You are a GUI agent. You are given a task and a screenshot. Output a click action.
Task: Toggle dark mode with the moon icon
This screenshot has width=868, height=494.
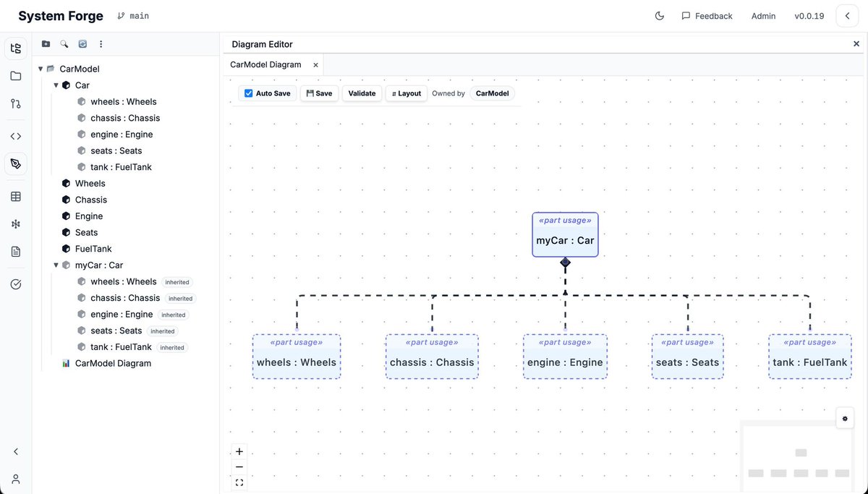659,15
